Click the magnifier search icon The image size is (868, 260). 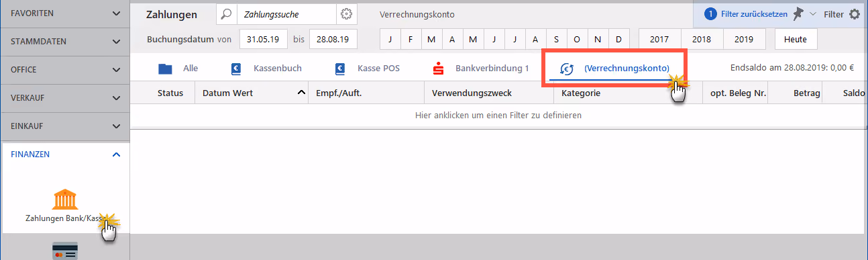coord(227,13)
